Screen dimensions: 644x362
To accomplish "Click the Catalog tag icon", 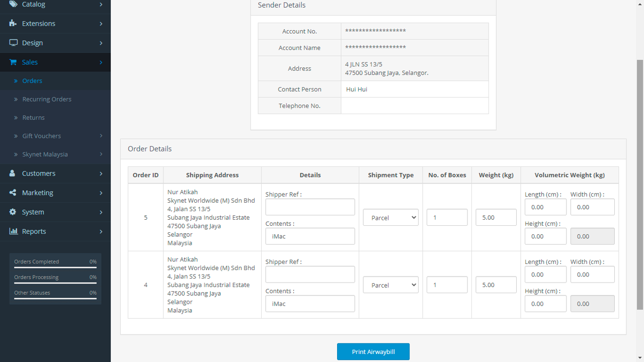I will pos(13,4).
